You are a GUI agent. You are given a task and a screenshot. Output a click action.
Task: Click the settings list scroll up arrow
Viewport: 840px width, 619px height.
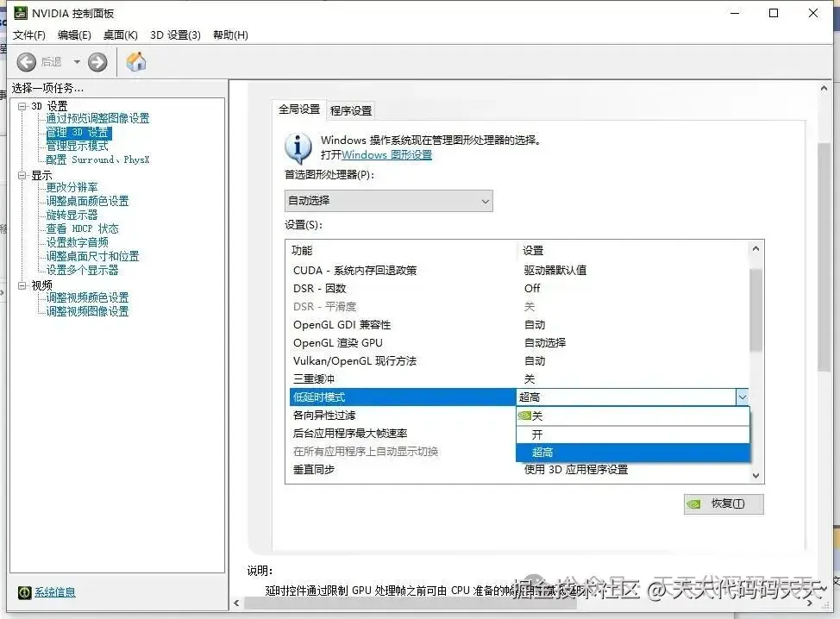click(x=755, y=248)
